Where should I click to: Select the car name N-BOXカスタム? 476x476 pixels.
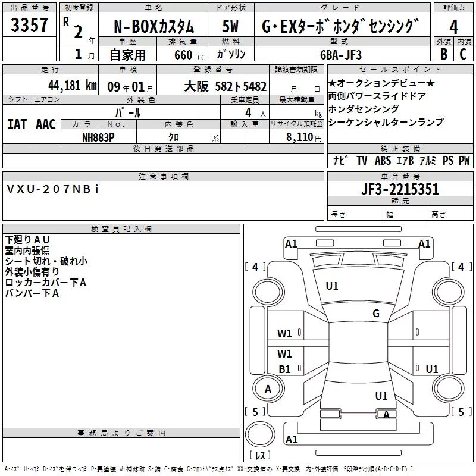(x=154, y=27)
